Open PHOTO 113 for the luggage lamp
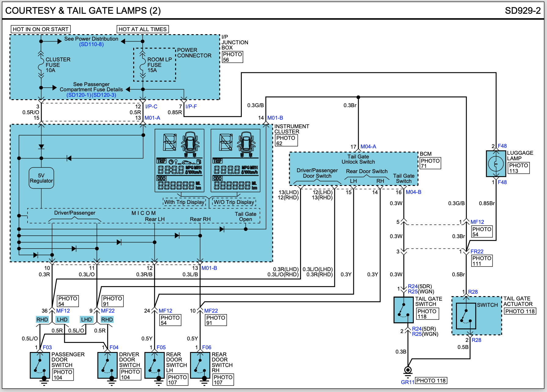This screenshot has width=547, height=392. pyautogui.click(x=518, y=168)
